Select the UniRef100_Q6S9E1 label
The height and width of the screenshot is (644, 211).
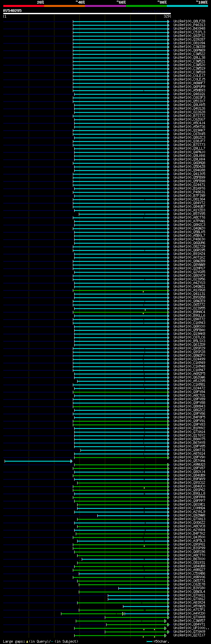coord(189,504)
